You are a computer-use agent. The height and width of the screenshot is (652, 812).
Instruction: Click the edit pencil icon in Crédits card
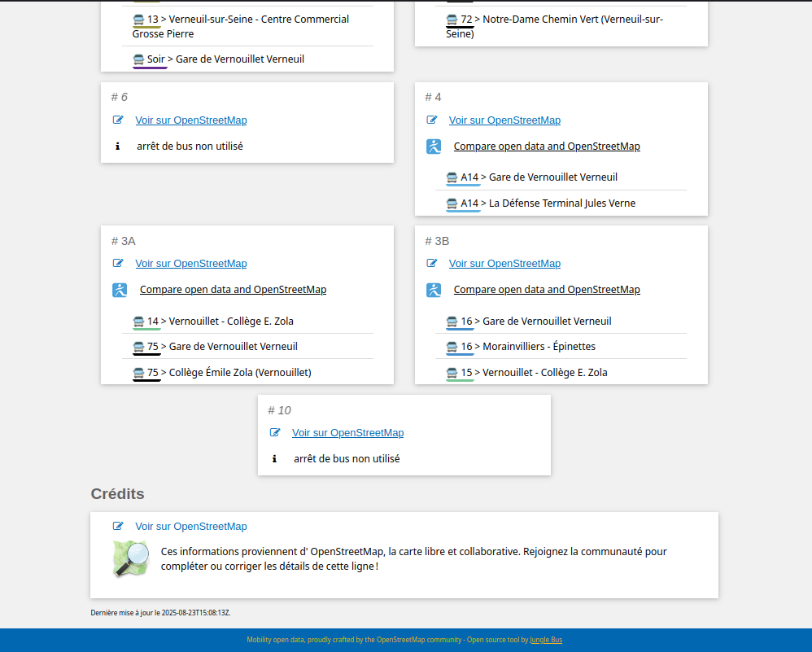pos(118,526)
